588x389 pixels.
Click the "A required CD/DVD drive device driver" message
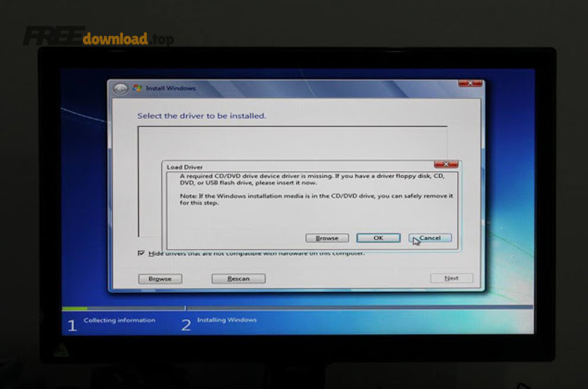click(312, 179)
